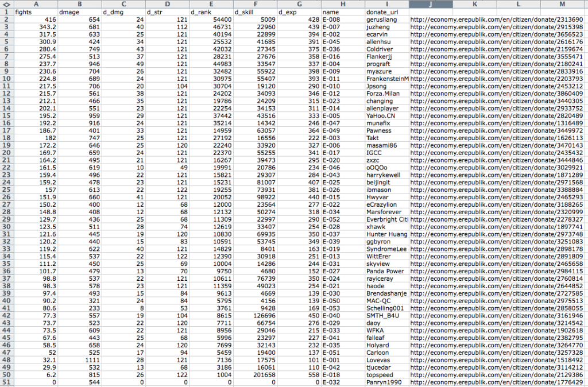Select column H header
This screenshot has width=588, height=387.
coord(342,3)
